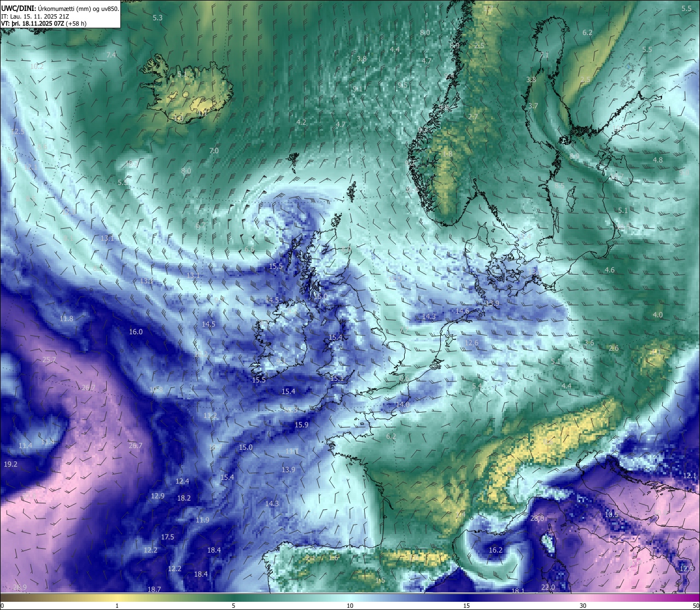The height and width of the screenshot is (610, 700).
Task: Click the 7.4 value northwest of Iceland
Action: [x=112, y=55]
